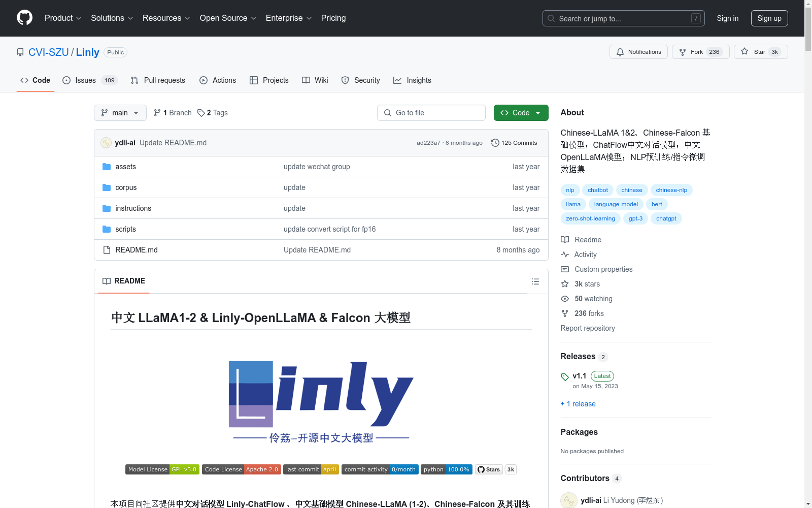Viewport: 812px width, 508px height.
Task: Fork the repository
Action: (x=700, y=52)
